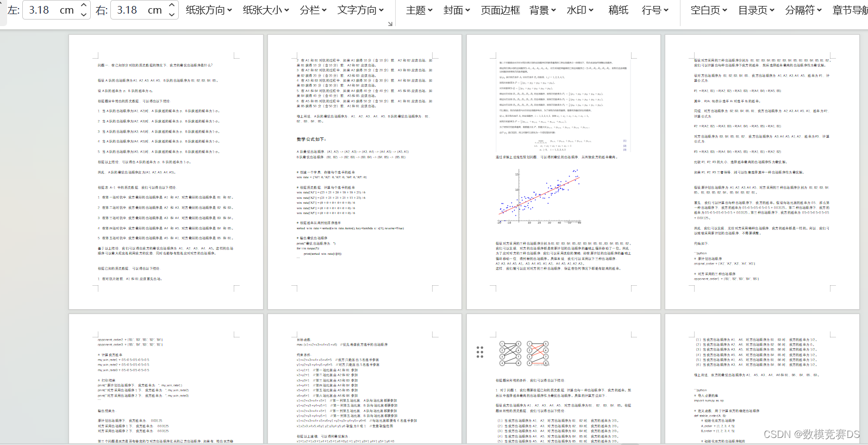Open the 封面 cover page dropdown
The width and height of the screenshot is (868, 445).
pyautogui.click(x=457, y=10)
